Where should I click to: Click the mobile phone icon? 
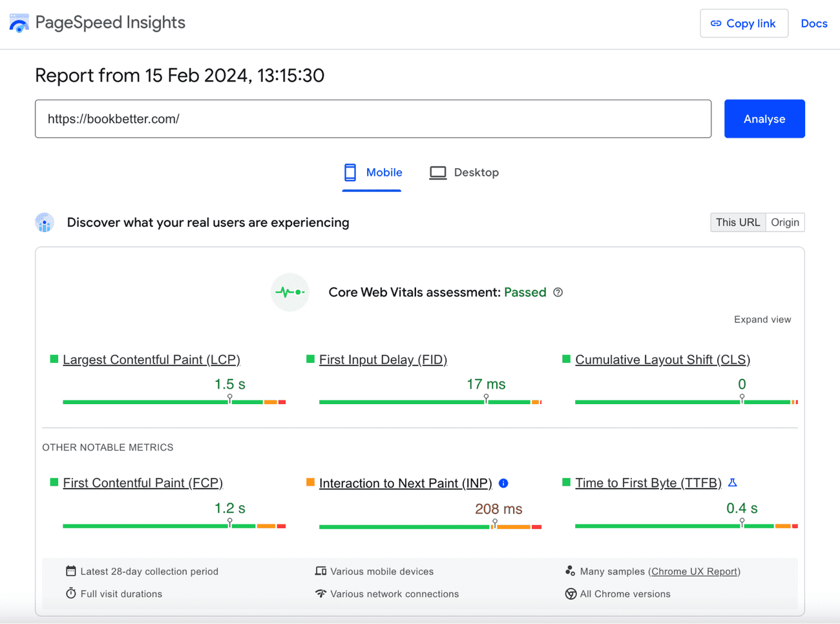(x=350, y=173)
